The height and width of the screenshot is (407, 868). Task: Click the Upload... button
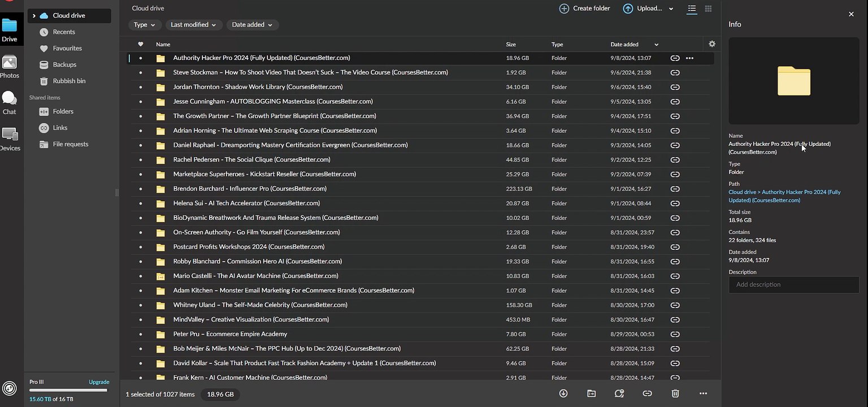coord(643,8)
